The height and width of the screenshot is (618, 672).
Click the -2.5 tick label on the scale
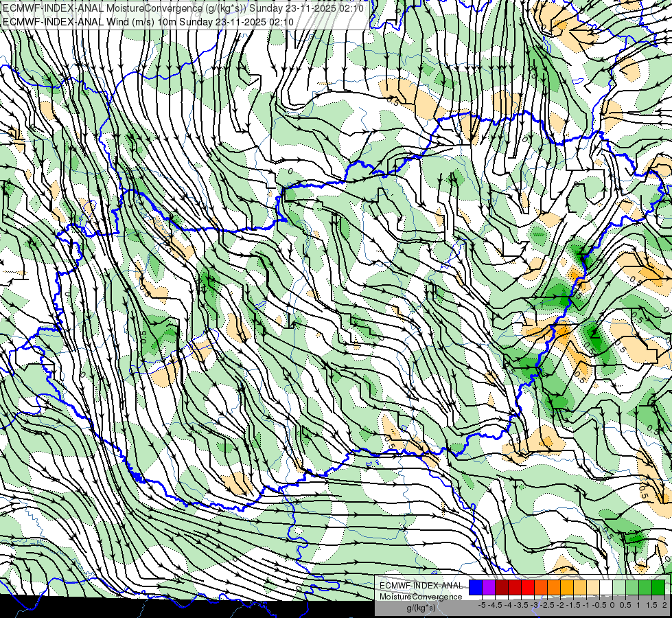547,605
